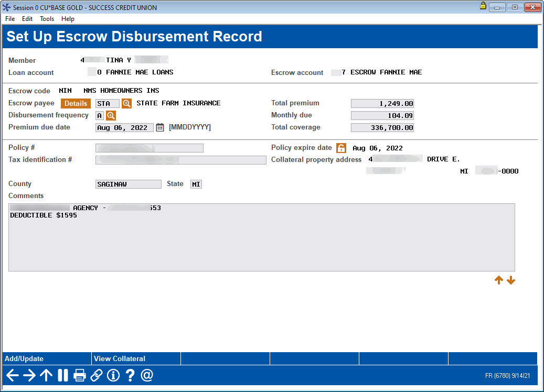This screenshot has height=392, width=544.
Task: Click the @ messaging icon
Action: [x=147, y=375]
